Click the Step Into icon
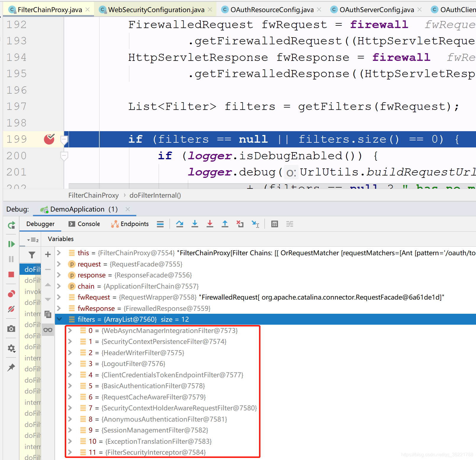Image resolution: width=476 pixels, height=460 pixels. tap(195, 224)
